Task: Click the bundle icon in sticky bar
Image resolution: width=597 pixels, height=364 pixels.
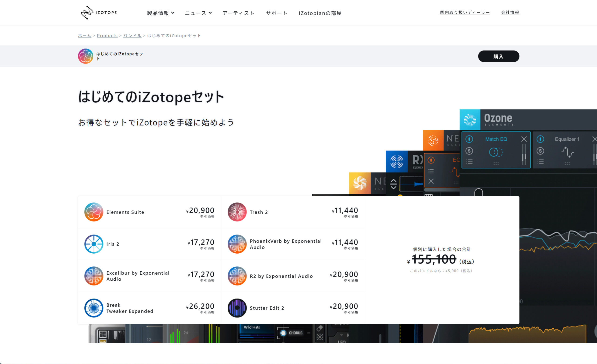Action: pos(86,56)
